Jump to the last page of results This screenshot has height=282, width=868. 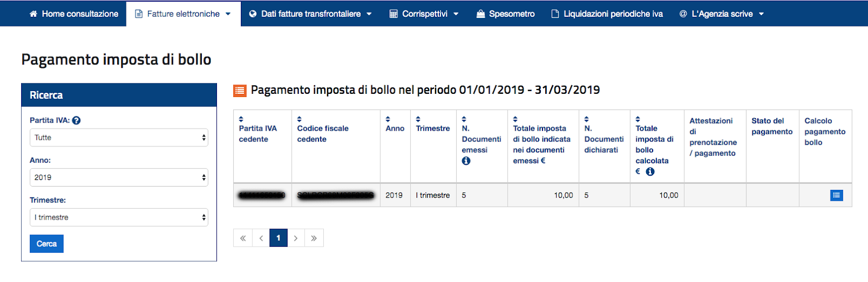pos(314,238)
